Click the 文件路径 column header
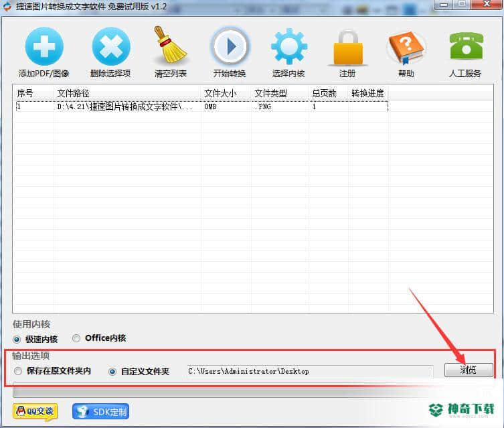This screenshot has height=428, width=504. (x=127, y=93)
